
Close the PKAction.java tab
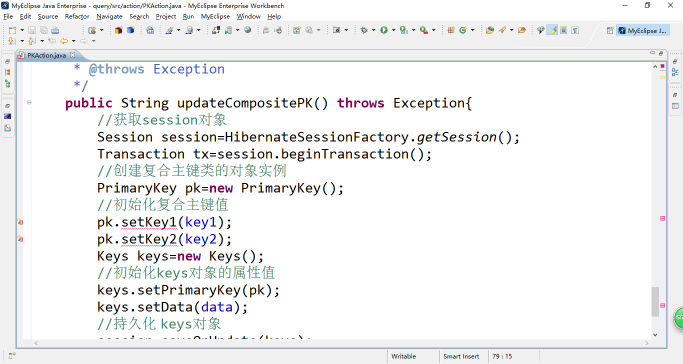tap(73, 55)
